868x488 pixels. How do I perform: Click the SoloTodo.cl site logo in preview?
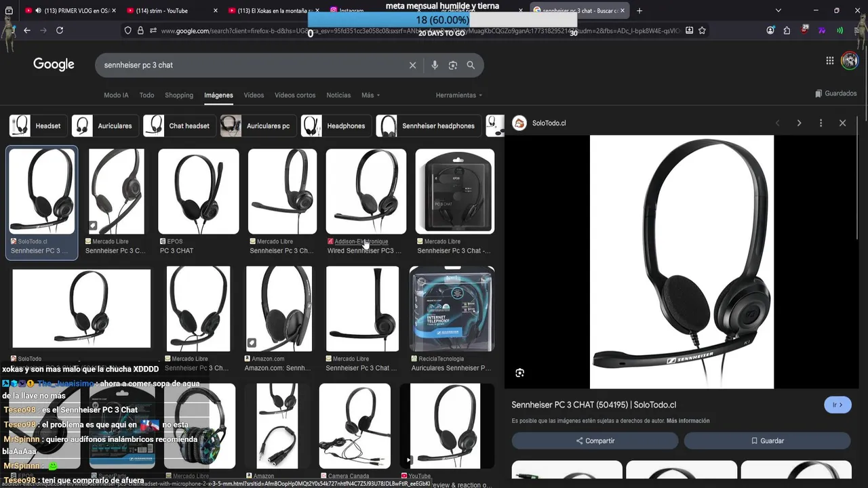(x=519, y=123)
